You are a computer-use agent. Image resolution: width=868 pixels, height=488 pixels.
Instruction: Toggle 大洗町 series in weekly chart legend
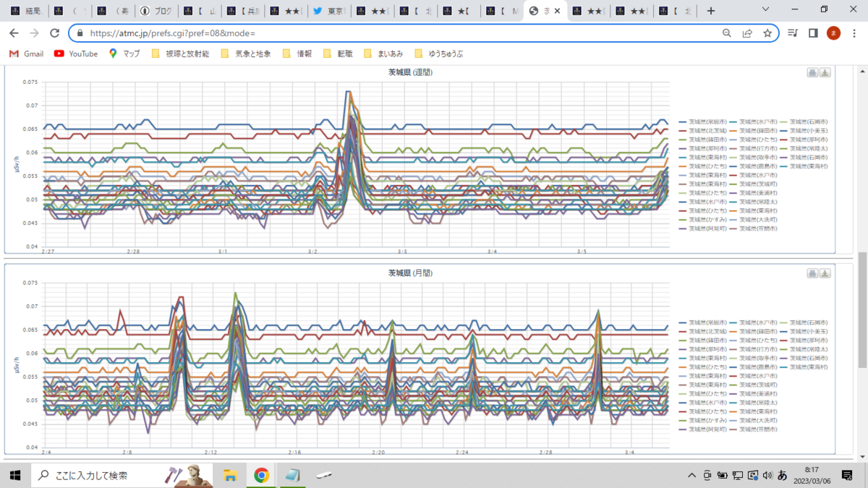click(x=753, y=220)
